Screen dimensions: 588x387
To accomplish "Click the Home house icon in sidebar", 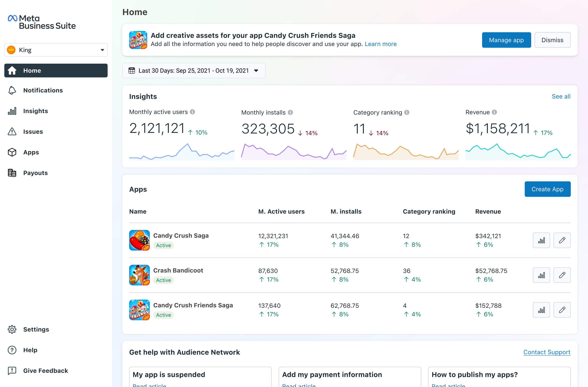I will [x=12, y=71].
